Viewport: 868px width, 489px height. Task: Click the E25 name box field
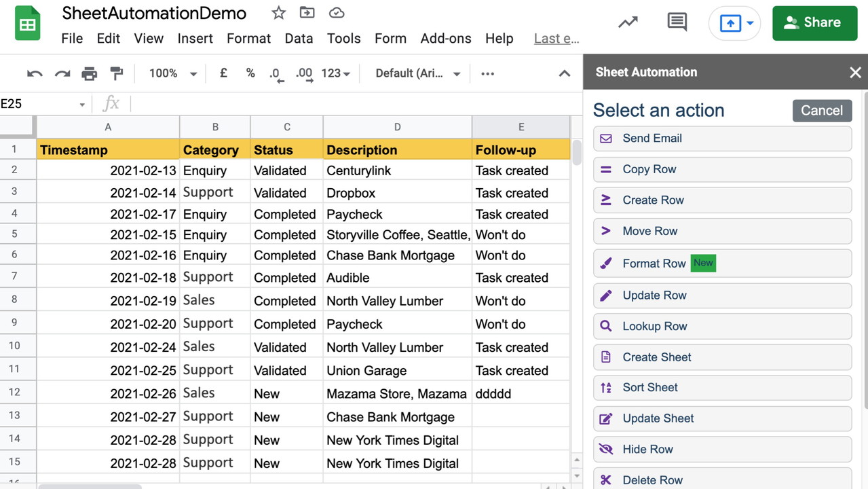click(x=41, y=104)
